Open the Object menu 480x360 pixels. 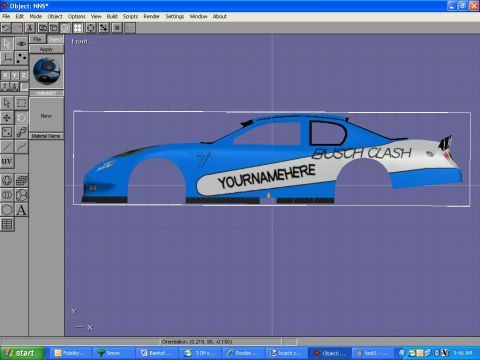point(55,16)
